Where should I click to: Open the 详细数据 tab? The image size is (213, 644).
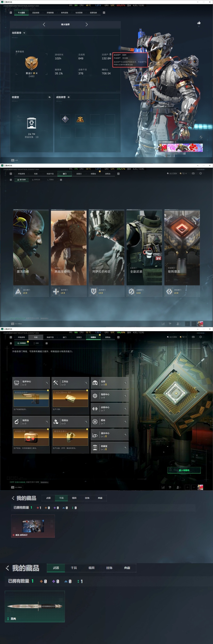50,12
